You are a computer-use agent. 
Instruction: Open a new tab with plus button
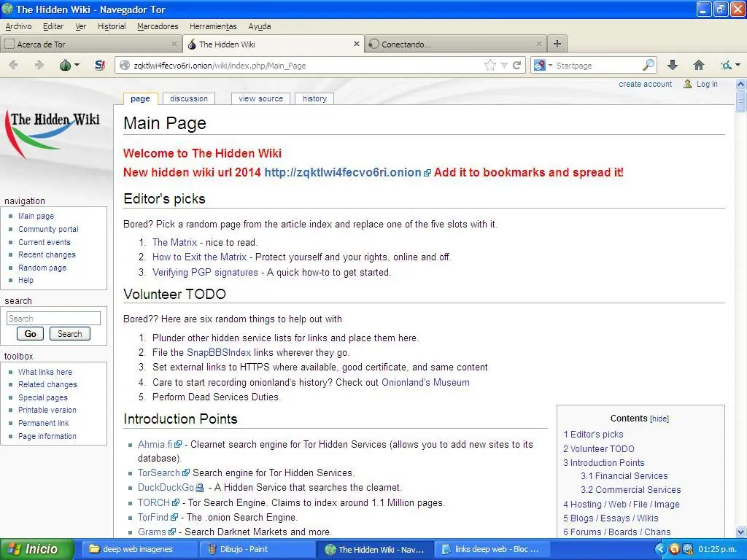557,44
